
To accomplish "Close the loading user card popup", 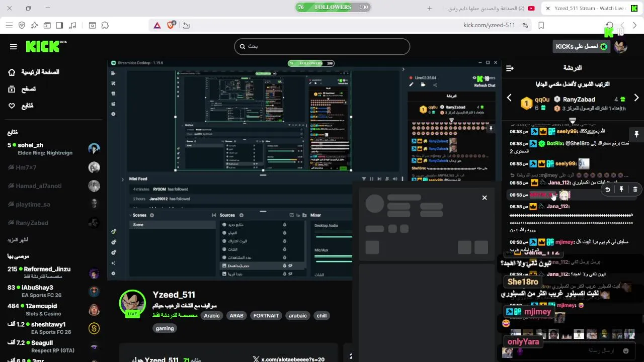I will click(x=485, y=198).
